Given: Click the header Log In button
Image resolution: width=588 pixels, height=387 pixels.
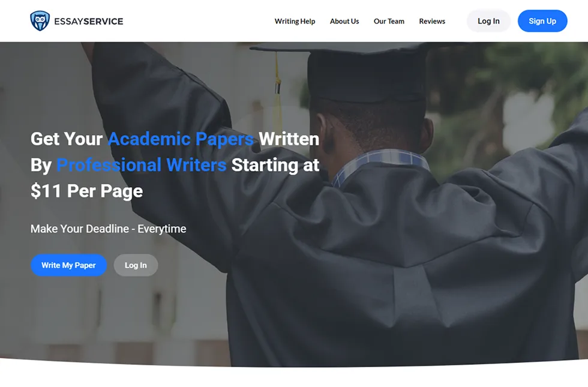Looking at the screenshot, I should 488,21.
